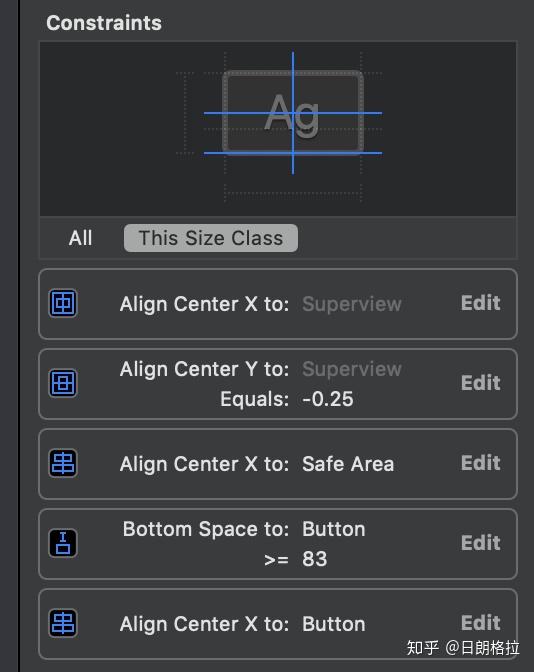This screenshot has width=534, height=672.
Task: Click Align Center X to Superview constraint icon
Action: click(x=63, y=303)
